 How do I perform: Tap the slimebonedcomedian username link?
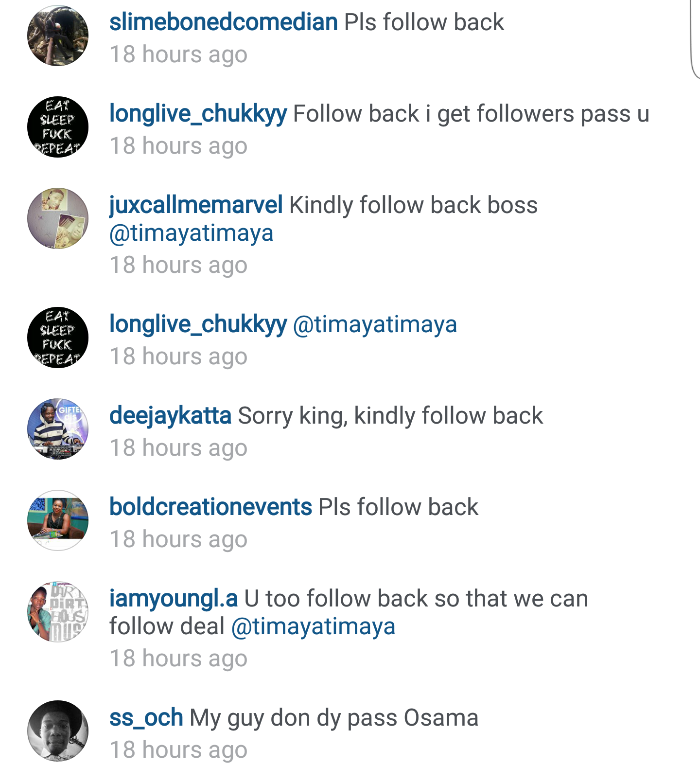point(223,22)
